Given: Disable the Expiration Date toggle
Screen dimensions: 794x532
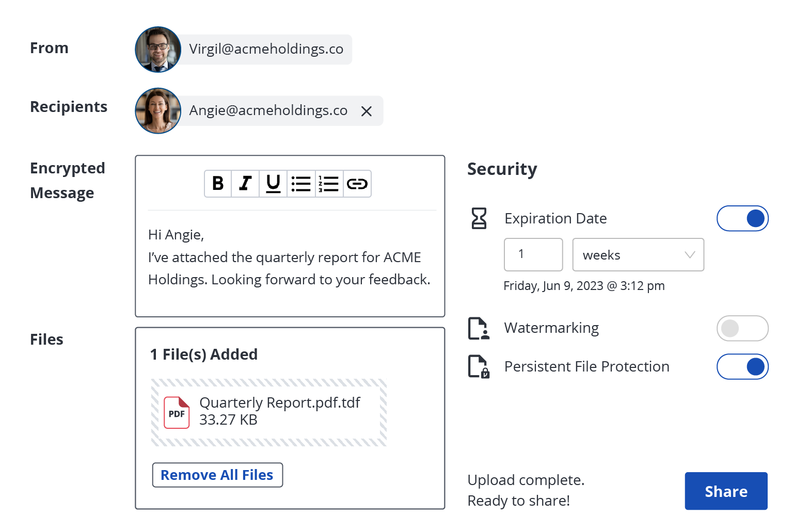Looking at the screenshot, I should (742, 219).
